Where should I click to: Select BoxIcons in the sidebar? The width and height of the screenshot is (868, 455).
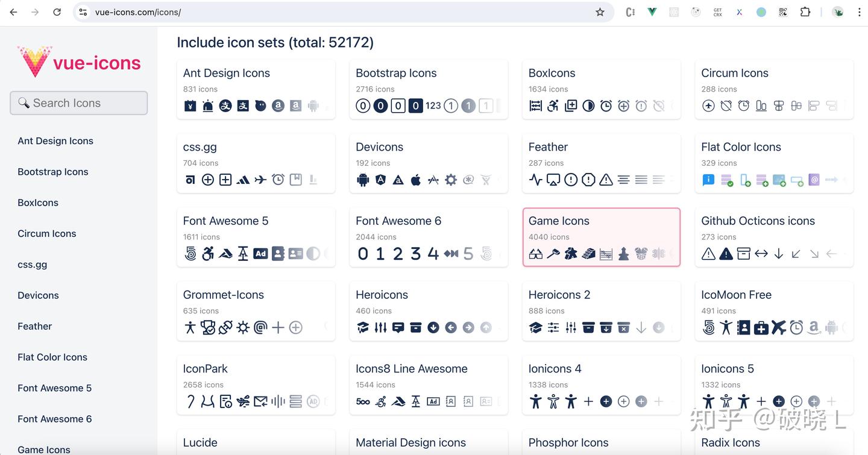38,202
